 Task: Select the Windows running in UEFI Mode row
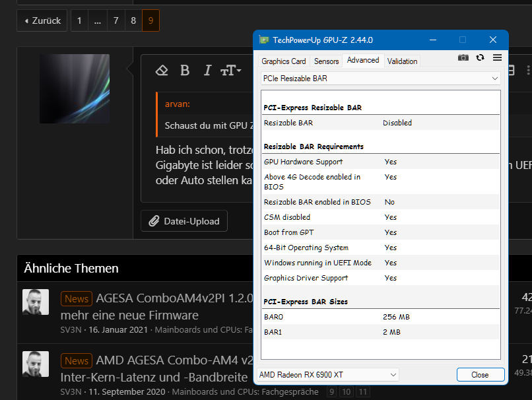click(x=381, y=263)
